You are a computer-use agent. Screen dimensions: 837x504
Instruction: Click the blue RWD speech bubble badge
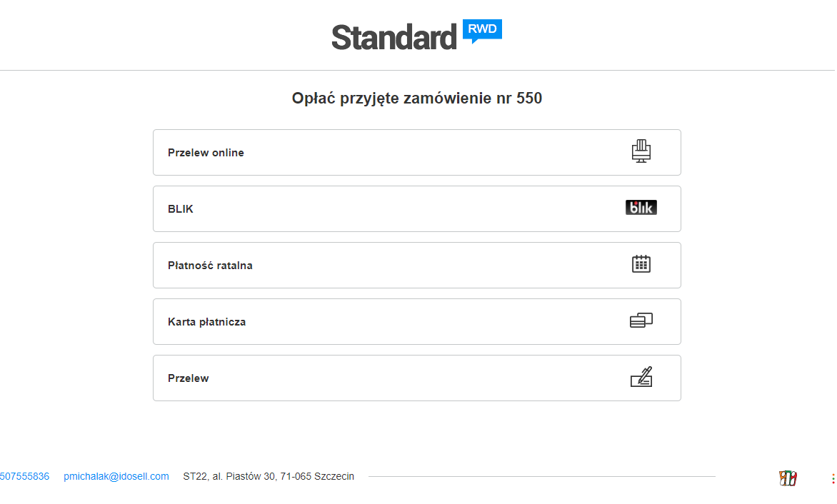(x=483, y=30)
